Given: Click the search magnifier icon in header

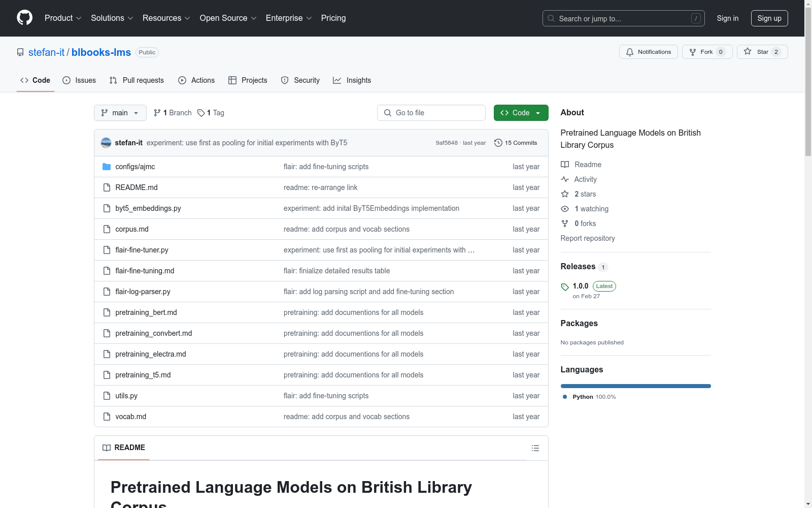Looking at the screenshot, I should [551, 18].
